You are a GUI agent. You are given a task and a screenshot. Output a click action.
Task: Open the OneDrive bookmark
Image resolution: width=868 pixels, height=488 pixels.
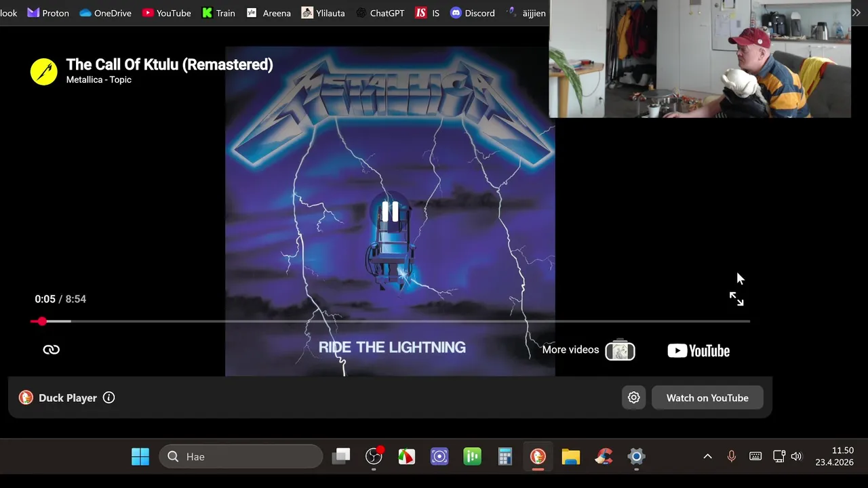point(105,13)
